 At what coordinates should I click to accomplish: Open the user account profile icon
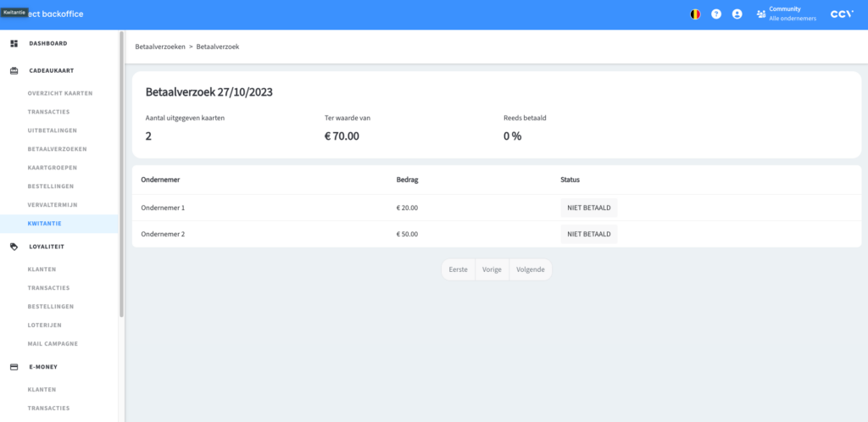pyautogui.click(x=737, y=14)
